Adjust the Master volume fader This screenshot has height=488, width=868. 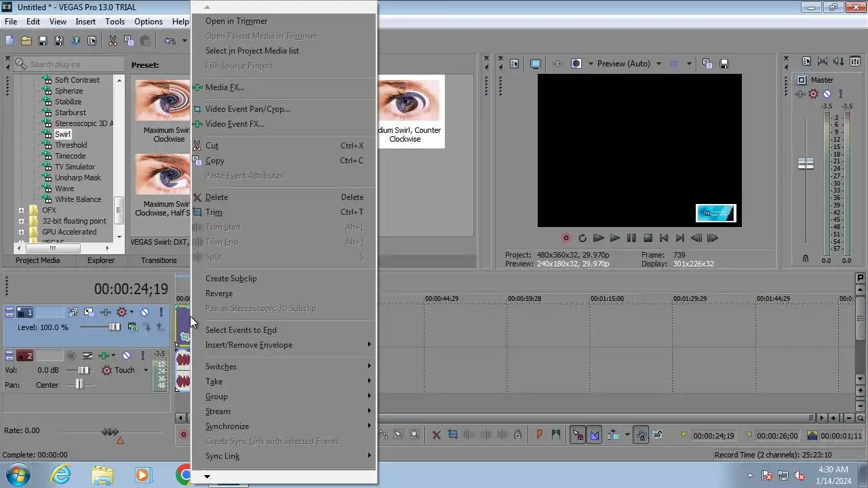(x=806, y=164)
